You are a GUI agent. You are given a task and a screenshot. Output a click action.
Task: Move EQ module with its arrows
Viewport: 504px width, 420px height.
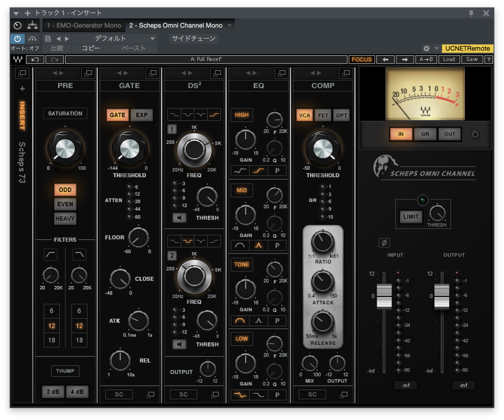[x=251, y=73]
